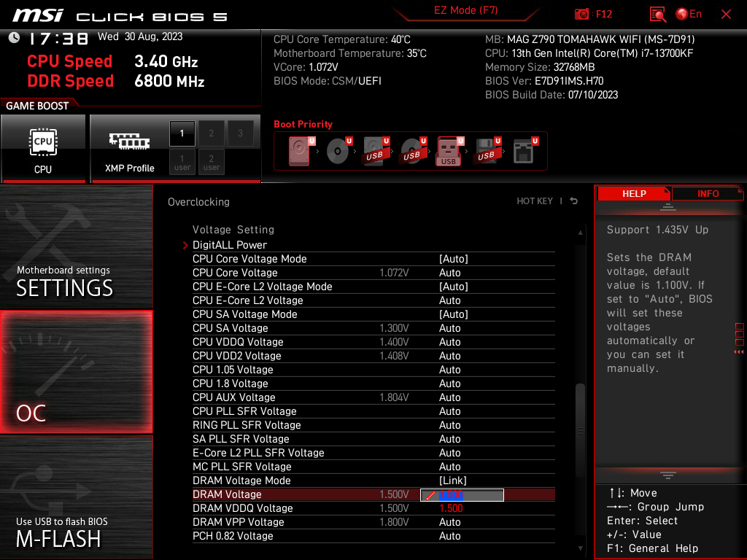Click the Boot Priority heading
This screenshot has width=747, height=560.
point(303,124)
